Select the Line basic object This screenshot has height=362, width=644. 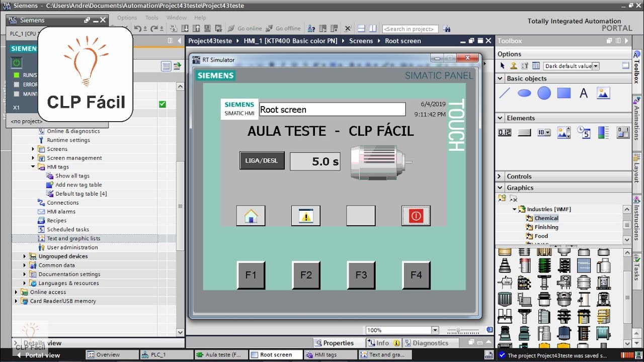click(x=505, y=93)
